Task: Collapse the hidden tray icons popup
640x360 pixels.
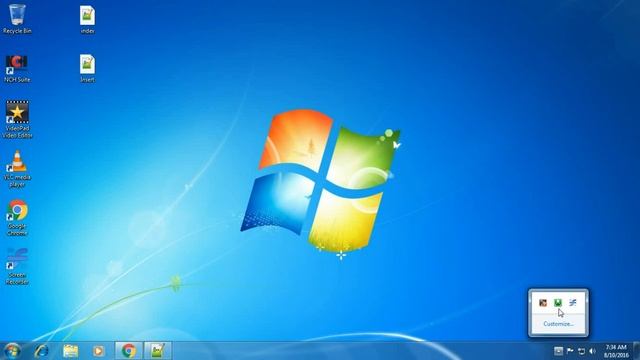Action: [558, 351]
